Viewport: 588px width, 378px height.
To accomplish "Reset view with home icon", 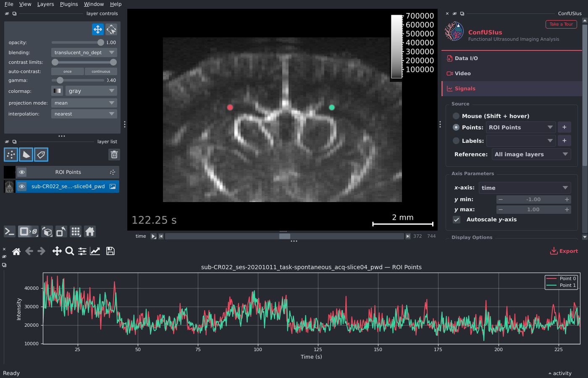I will pos(90,231).
